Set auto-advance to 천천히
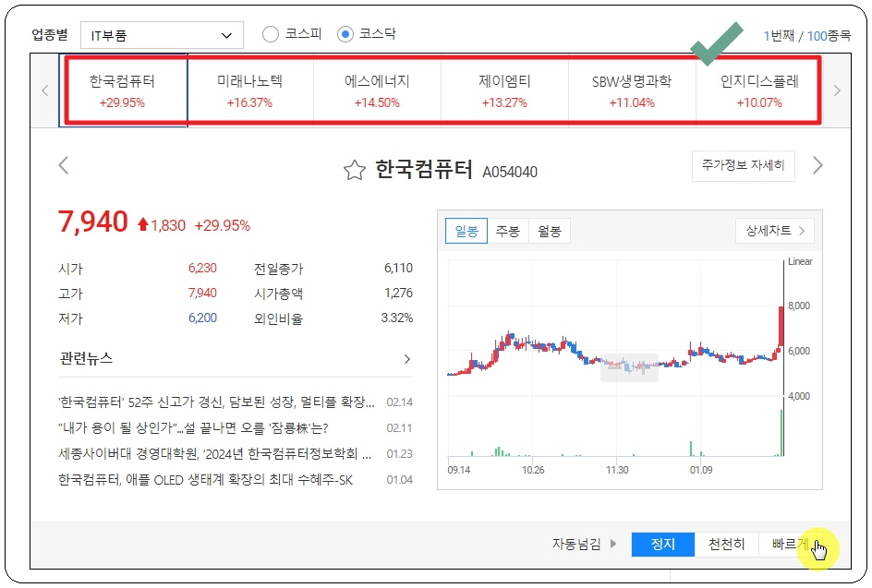Screen dimensions: 872x588 tap(726, 544)
